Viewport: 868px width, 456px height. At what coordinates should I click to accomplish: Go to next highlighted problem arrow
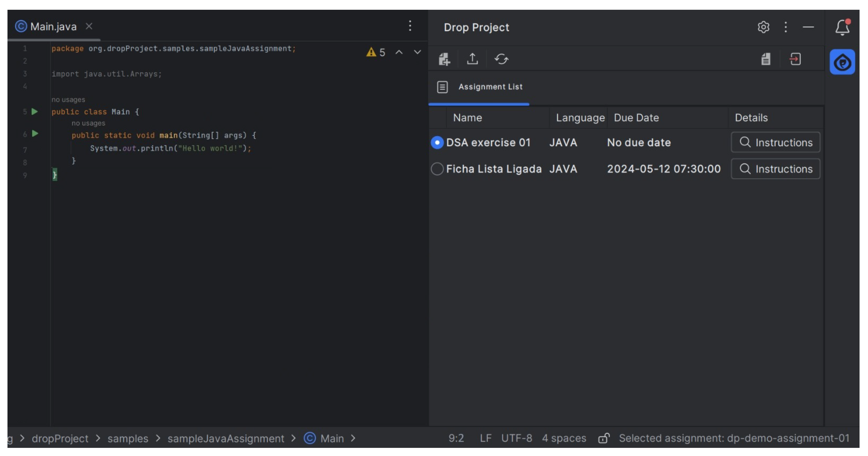(x=417, y=52)
